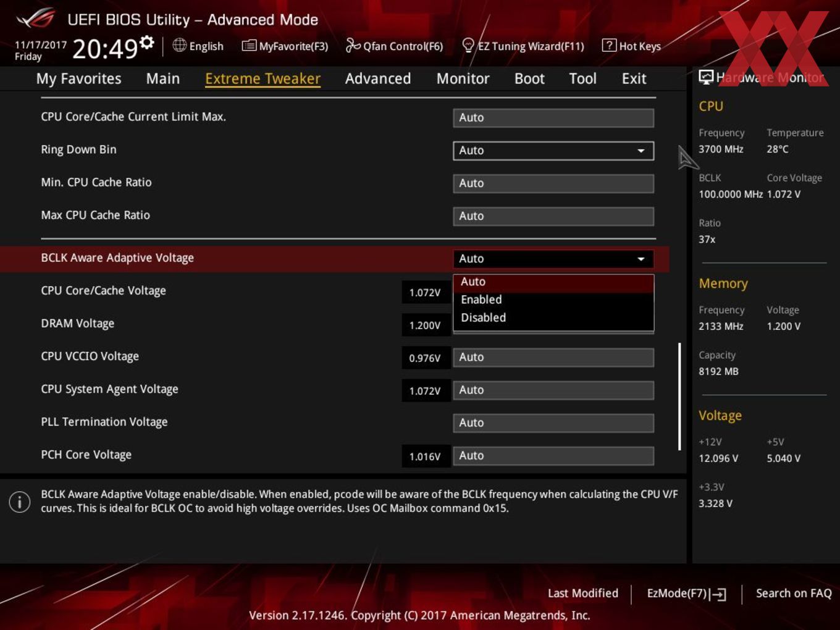This screenshot has height=630, width=840.
Task: Click the Ring Down Bin label
Action: (78, 149)
